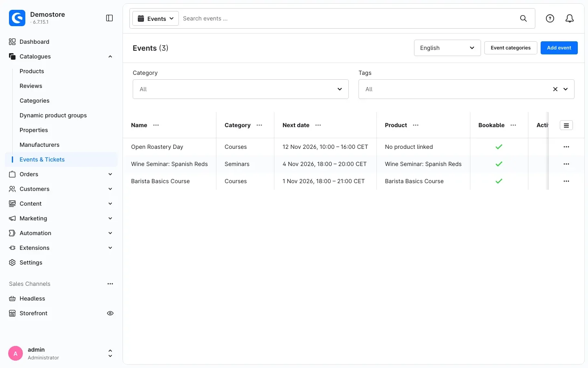588x368 pixels.
Task: Open the Barista Basics Course event name
Action: click(160, 181)
